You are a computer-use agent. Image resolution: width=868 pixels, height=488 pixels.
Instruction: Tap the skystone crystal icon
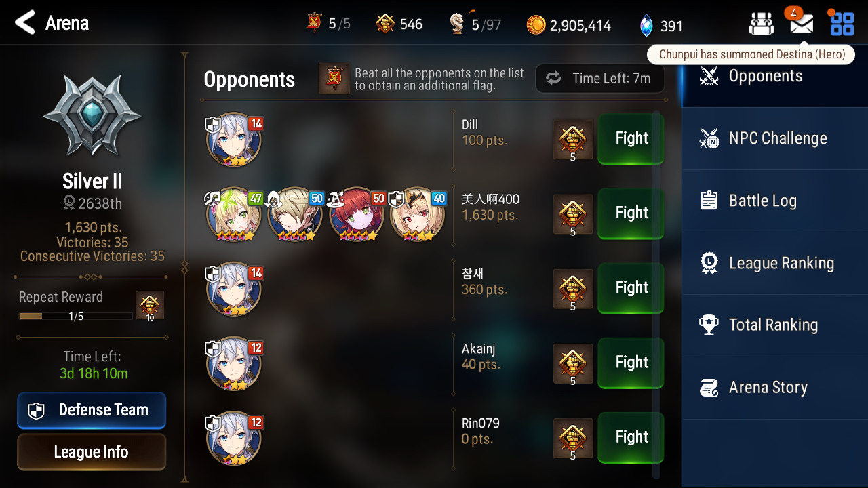646,25
